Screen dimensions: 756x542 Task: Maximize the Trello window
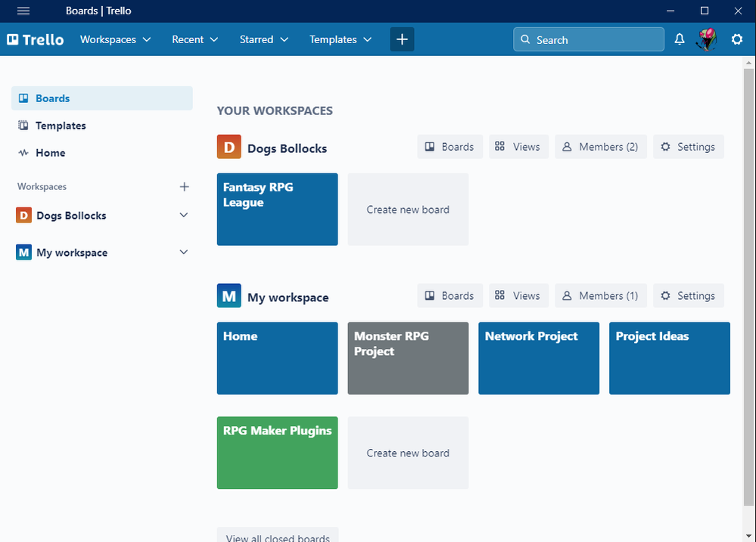705,11
